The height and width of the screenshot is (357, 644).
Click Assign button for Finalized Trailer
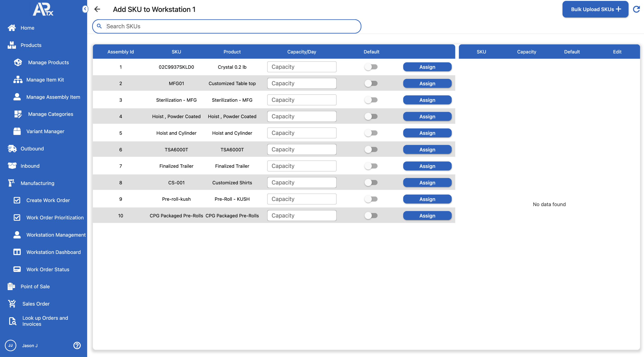point(427,166)
